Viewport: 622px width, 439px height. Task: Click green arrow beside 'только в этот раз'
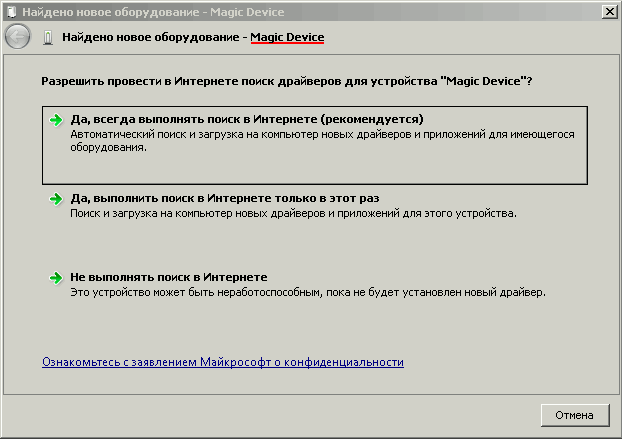[56, 199]
